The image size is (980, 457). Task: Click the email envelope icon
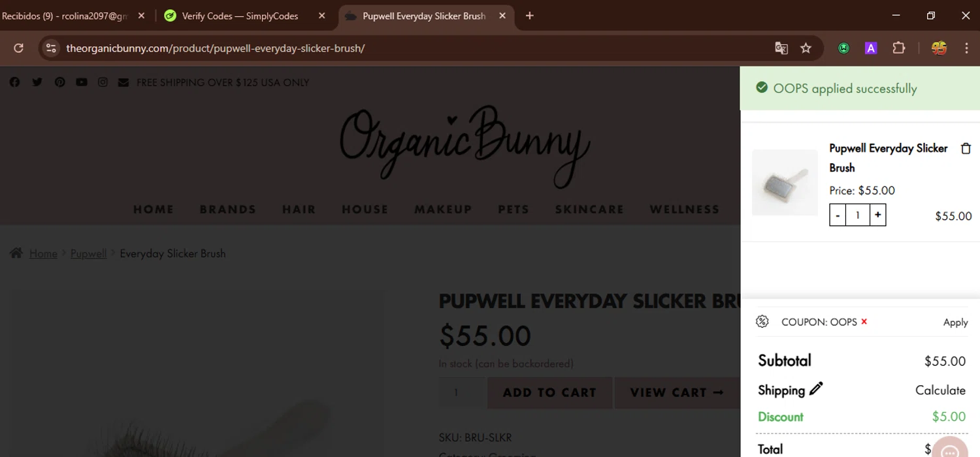tap(123, 82)
